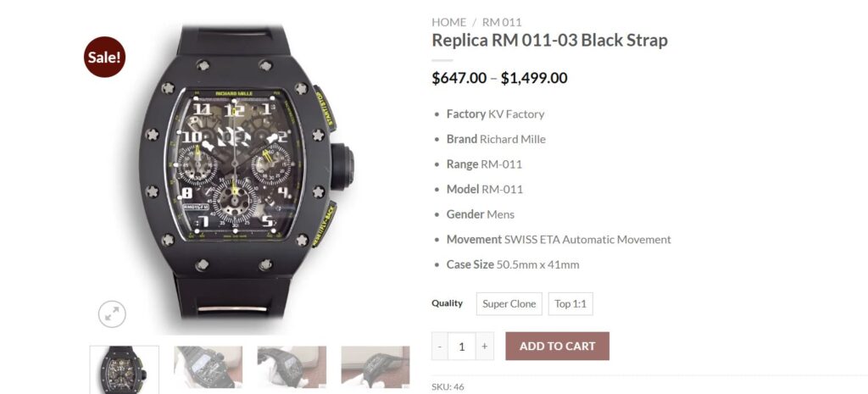The height and width of the screenshot is (394, 868).
Task: Choose the Top 1:1 quality option
Action: pyautogui.click(x=570, y=304)
